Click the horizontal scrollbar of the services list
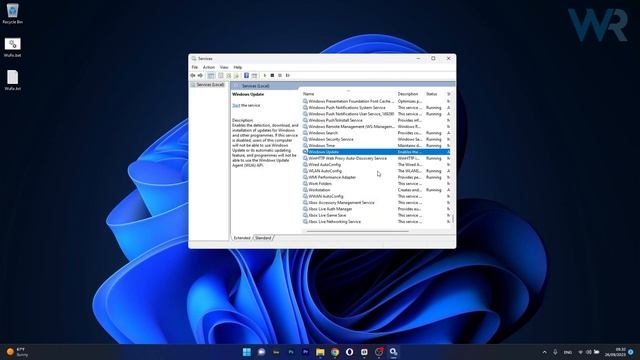Image resolution: width=640 pixels, height=360 pixels. pos(358,231)
